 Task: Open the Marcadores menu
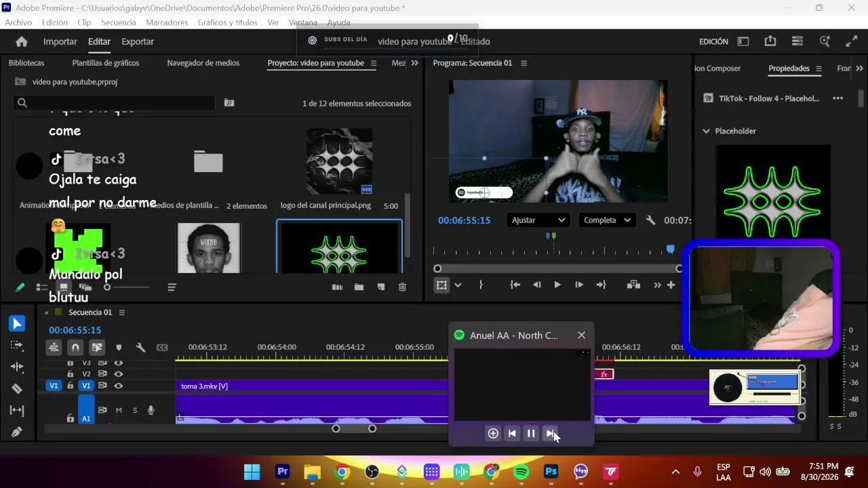[167, 22]
